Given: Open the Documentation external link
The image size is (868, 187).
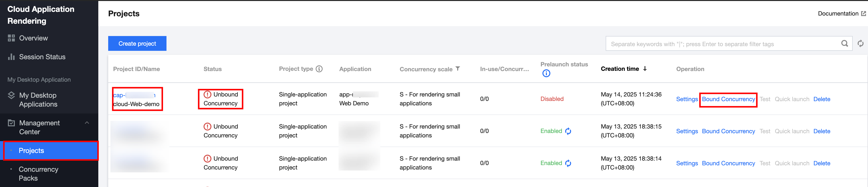Looking at the screenshot, I should pos(841,14).
